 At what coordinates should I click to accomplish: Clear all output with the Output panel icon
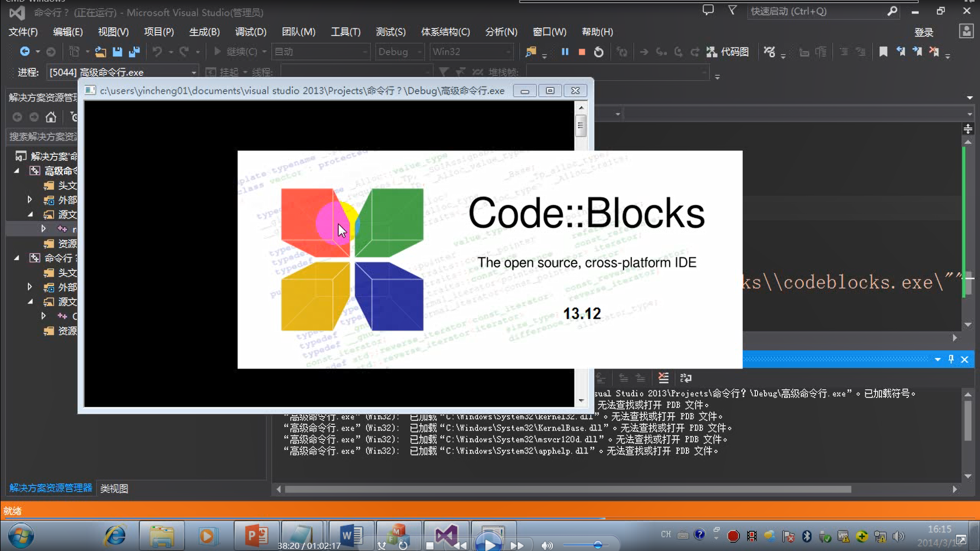(x=664, y=378)
